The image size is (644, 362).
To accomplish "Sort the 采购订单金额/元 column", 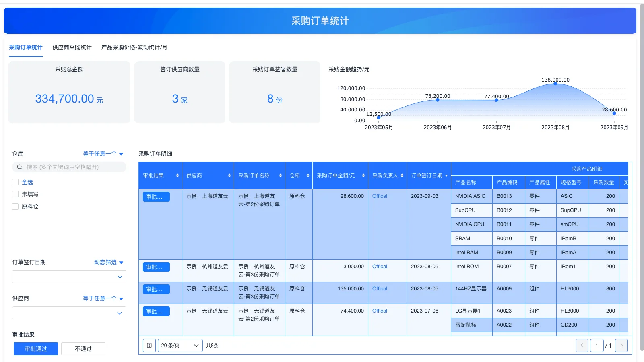I will (x=363, y=175).
